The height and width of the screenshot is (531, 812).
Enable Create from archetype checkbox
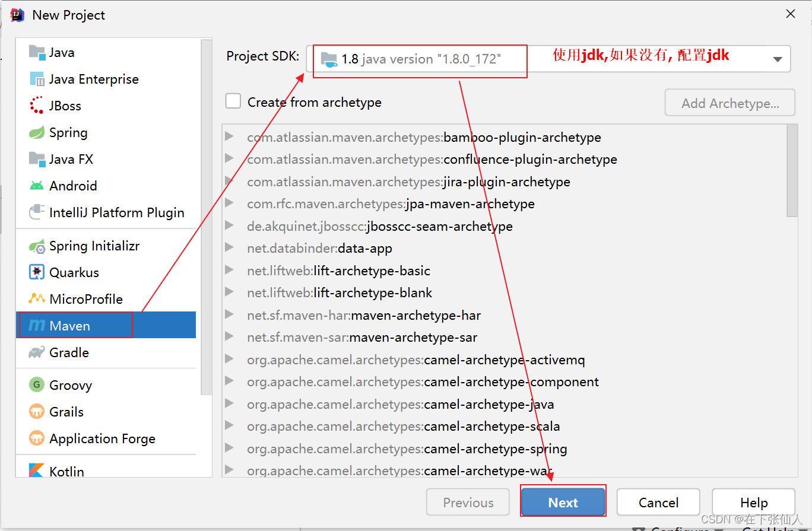pos(233,101)
